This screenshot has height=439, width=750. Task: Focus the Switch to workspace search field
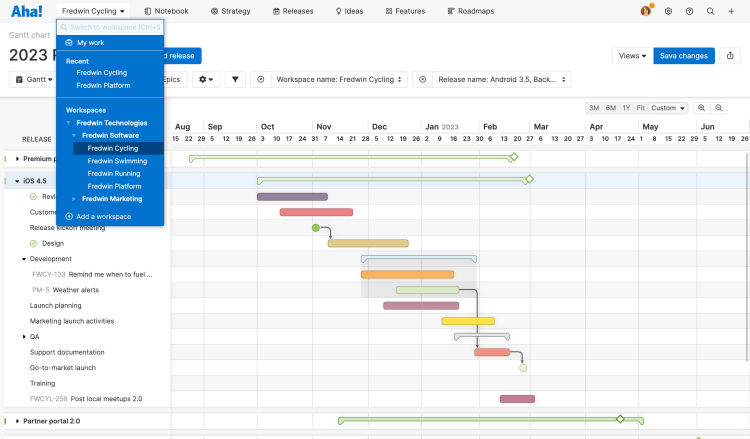pyautogui.click(x=110, y=27)
